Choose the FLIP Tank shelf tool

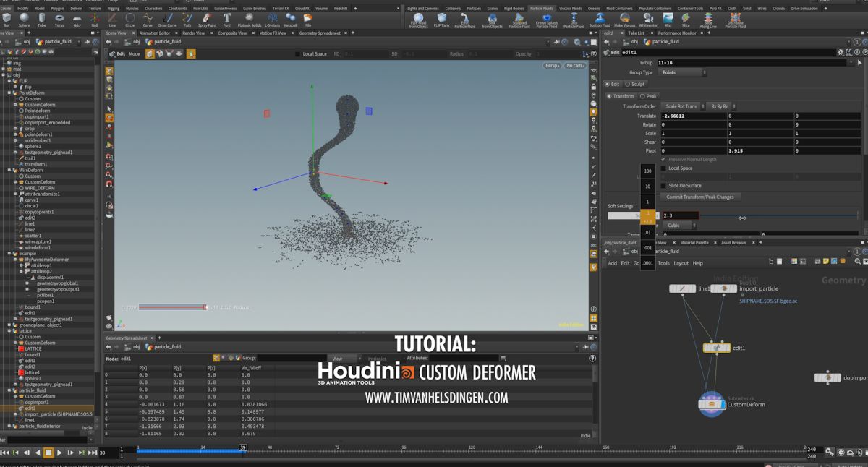click(441, 20)
